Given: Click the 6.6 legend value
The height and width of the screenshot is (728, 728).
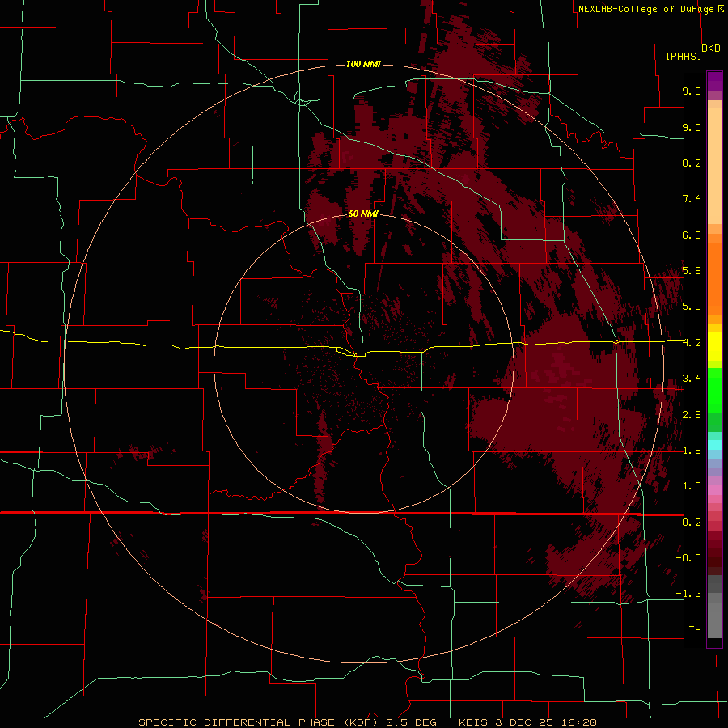Looking at the screenshot, I should click(x=692, y=235).
